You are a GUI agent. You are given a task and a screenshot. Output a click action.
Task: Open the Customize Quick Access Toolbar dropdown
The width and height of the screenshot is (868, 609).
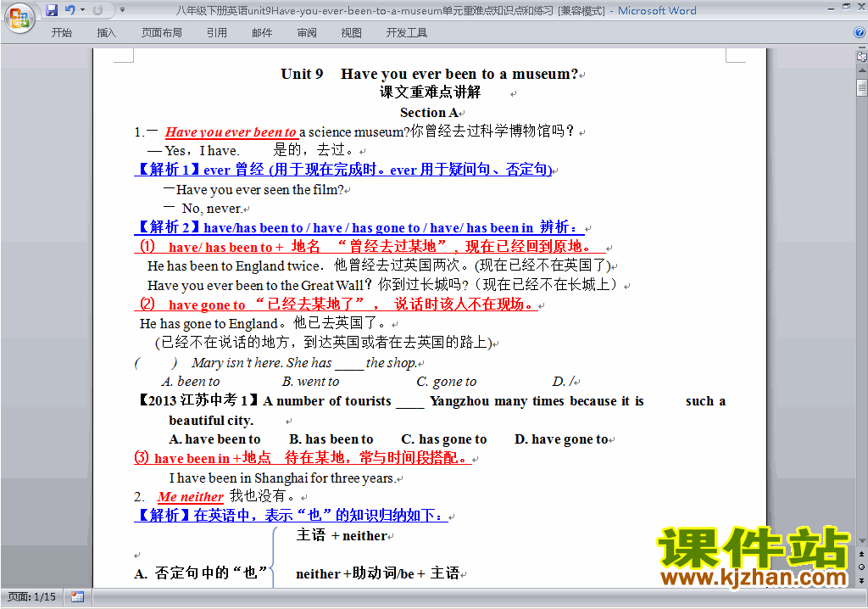pyautogui.click(x=122, y=10)
